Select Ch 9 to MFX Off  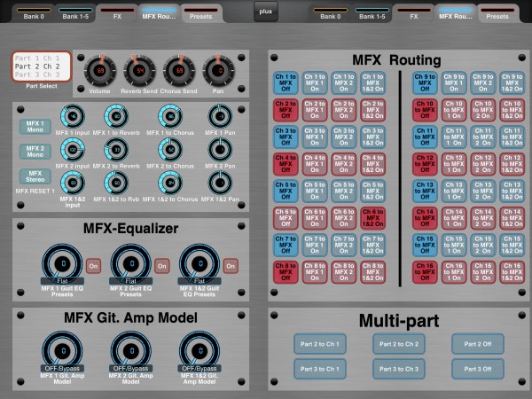point(425,82)
